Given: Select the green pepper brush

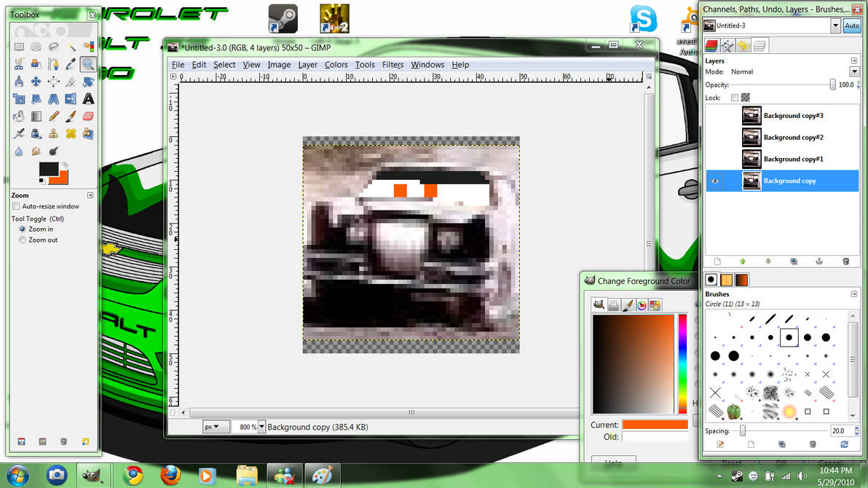Looking at the screenshot, I should pyautogui.click(x=734, y=411).
